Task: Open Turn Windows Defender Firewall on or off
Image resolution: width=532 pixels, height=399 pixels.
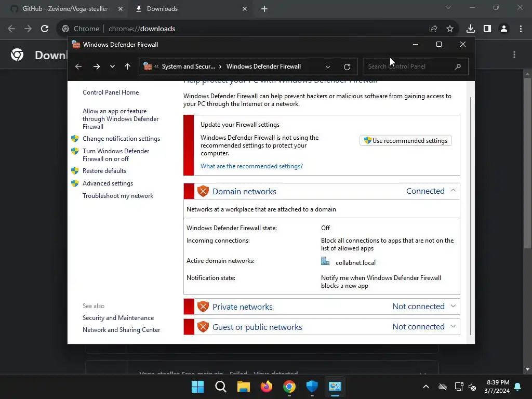Action: click(116, 155)
